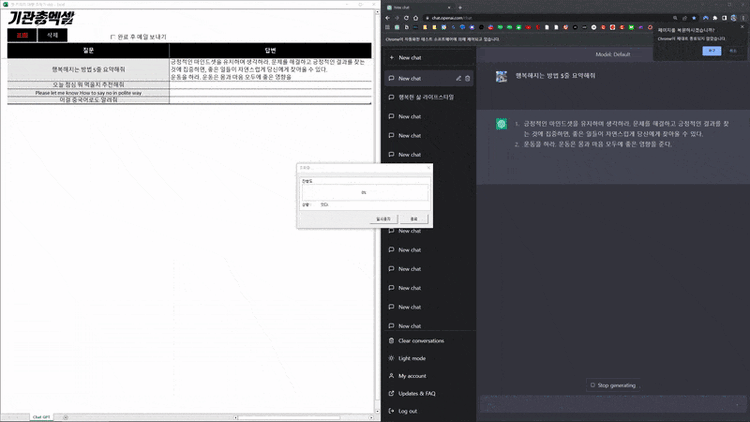
Task: Click the trash icon on selected chat
Action: tap(467, 78)
